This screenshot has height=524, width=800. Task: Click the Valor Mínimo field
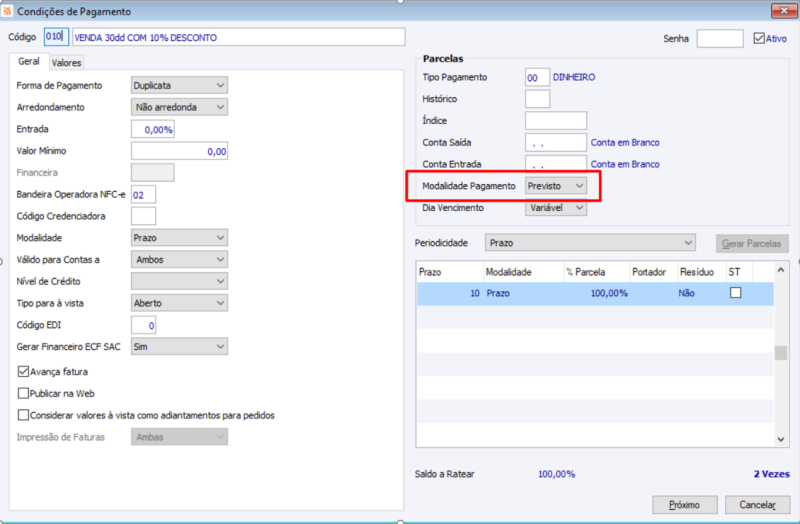coord(179,151)
